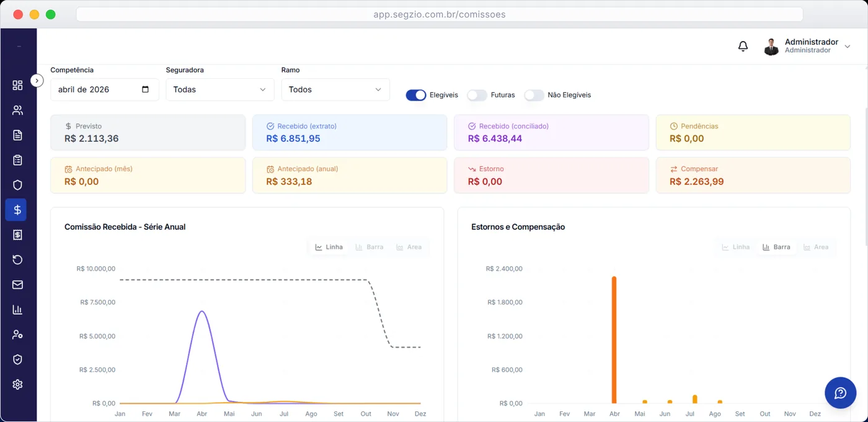868x422 pixels.
Task: Open the envelope mail icon in sidebar
Action: tap(17, 285)
